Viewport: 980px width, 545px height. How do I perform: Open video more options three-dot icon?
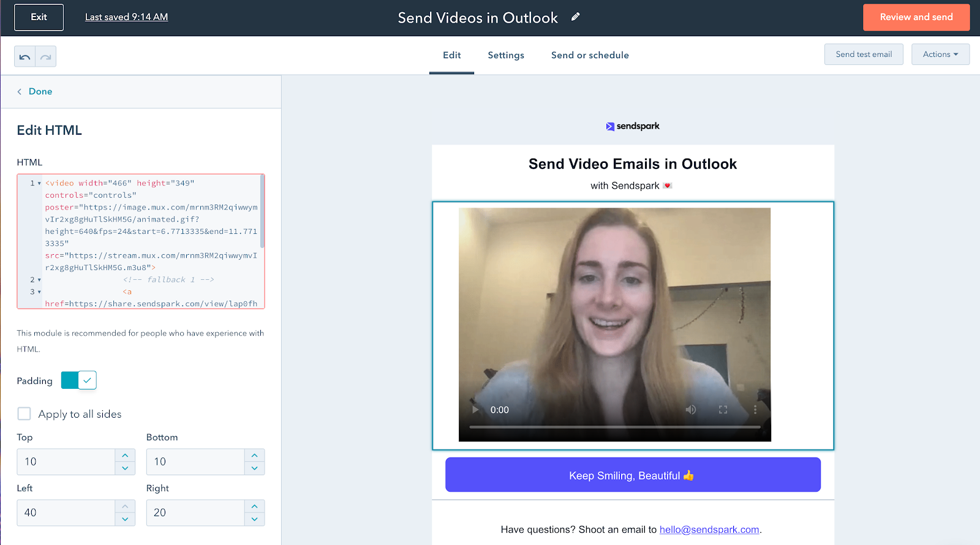click(755, 410)
